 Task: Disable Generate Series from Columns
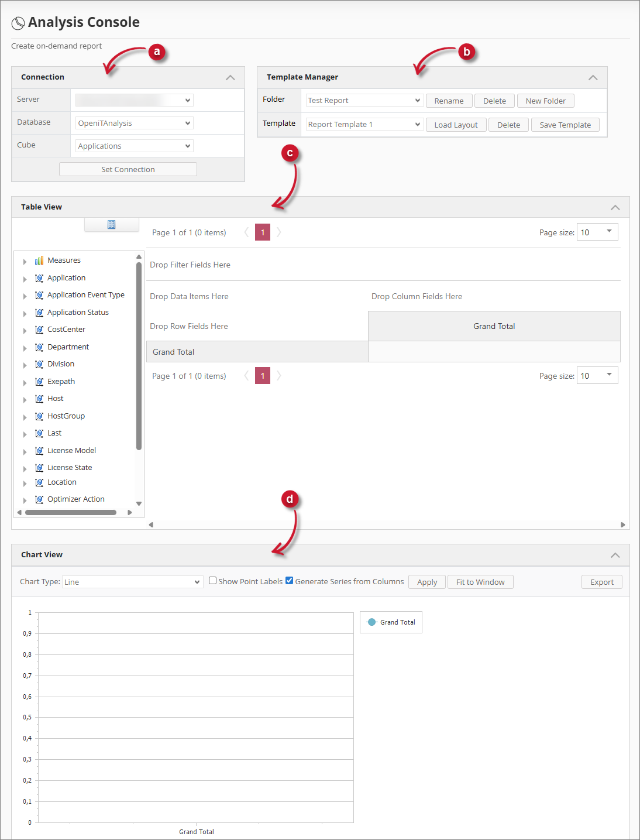[289, 580]
